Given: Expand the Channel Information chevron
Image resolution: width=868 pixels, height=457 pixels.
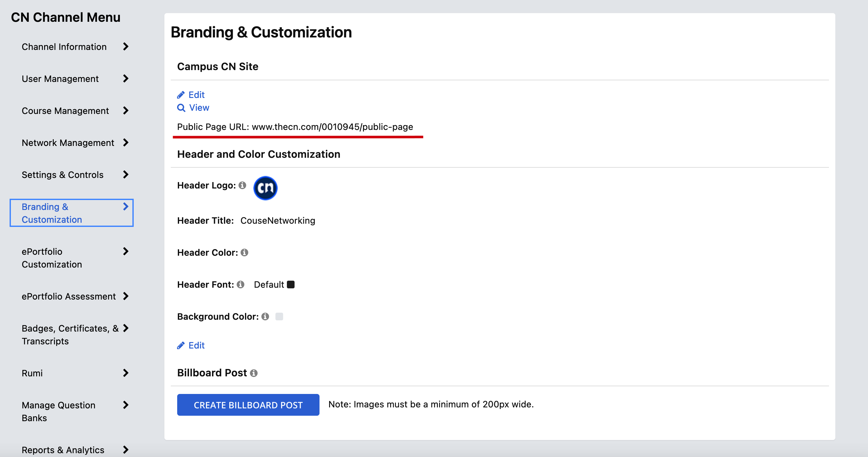Looking at the screenshot, I should coord(126,46).
